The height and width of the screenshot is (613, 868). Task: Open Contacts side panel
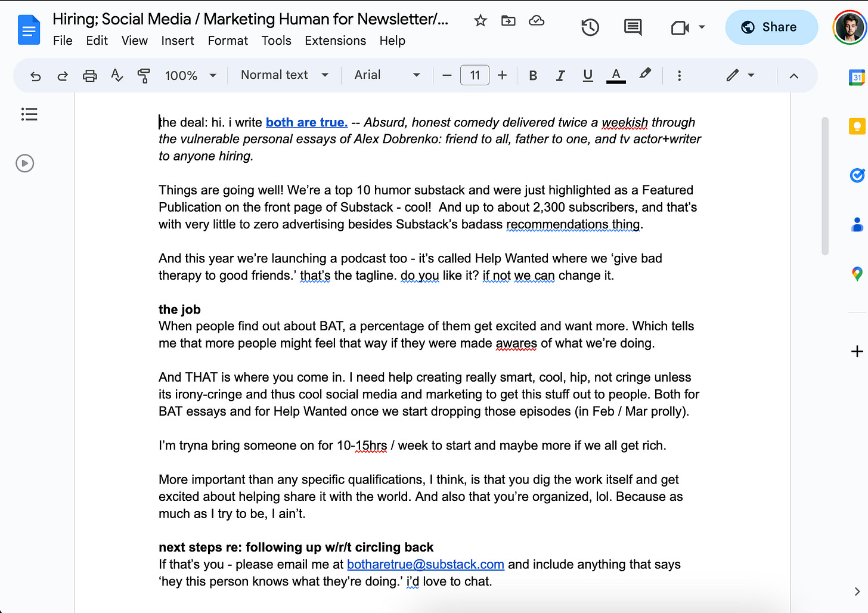point(857,225)
